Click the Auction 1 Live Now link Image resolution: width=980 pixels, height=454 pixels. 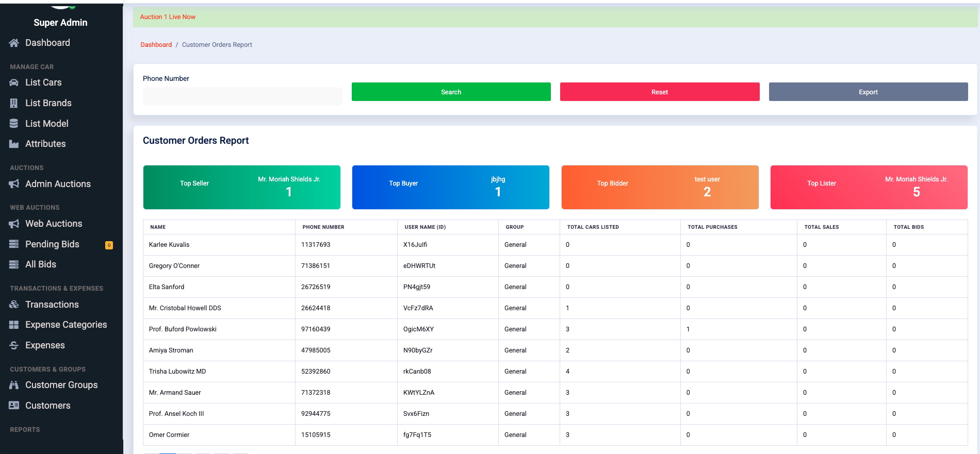pos(168,17)
